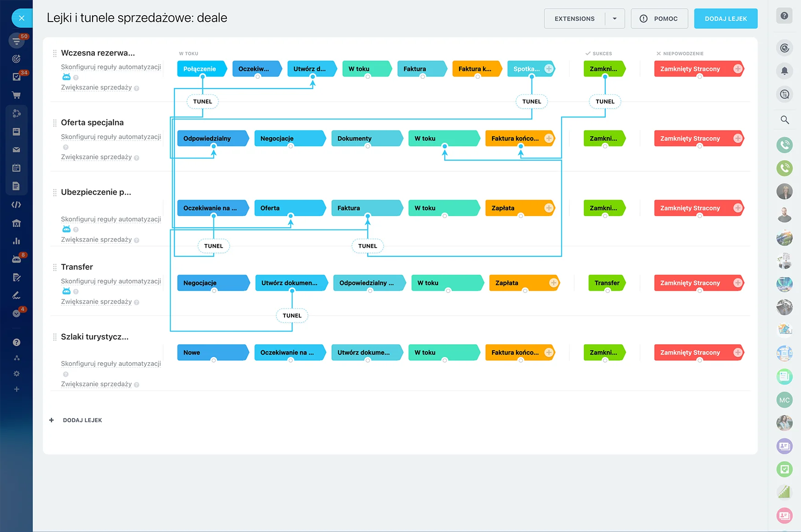This screenshot has width=801, height=532.
Task: Open the bar chart analytics icon
Action: click(16, 241)
